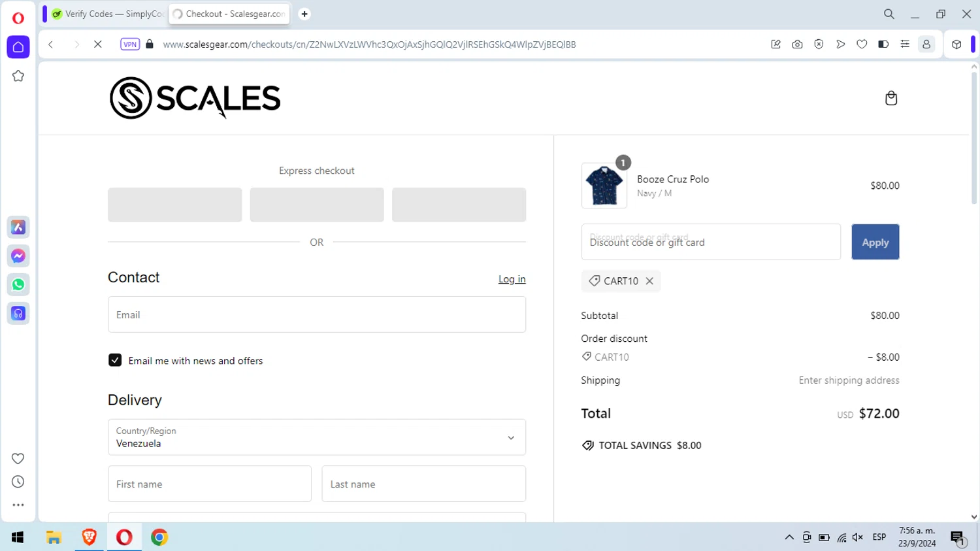The image size is (980, 551).
Task: Click the first express checkout button
Action: tap(175, 205)
